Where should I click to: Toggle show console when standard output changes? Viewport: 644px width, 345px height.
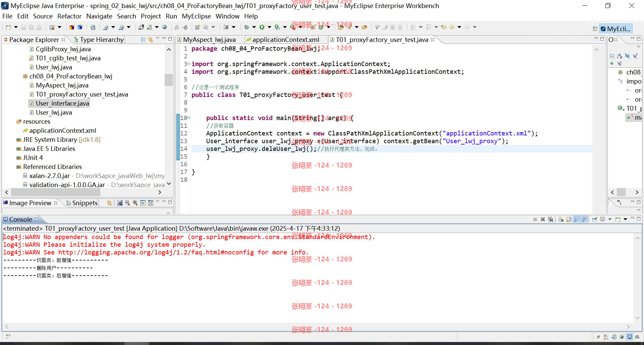[x=577, y=219]
